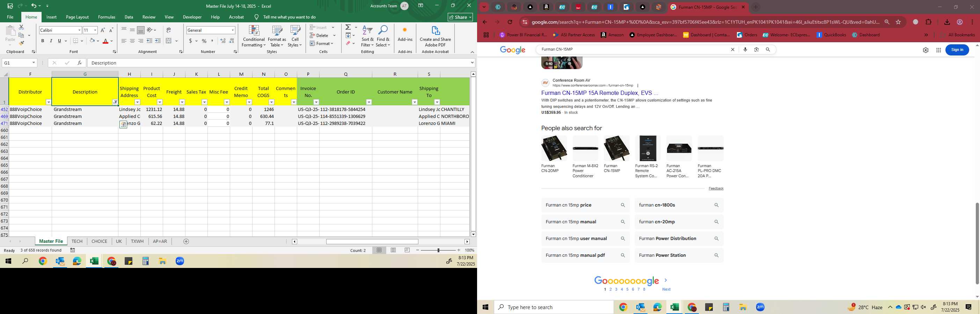This screenshot has width=980, height=314.
Task: Click Google Lens search by image icon
Action: pos(757,50)
